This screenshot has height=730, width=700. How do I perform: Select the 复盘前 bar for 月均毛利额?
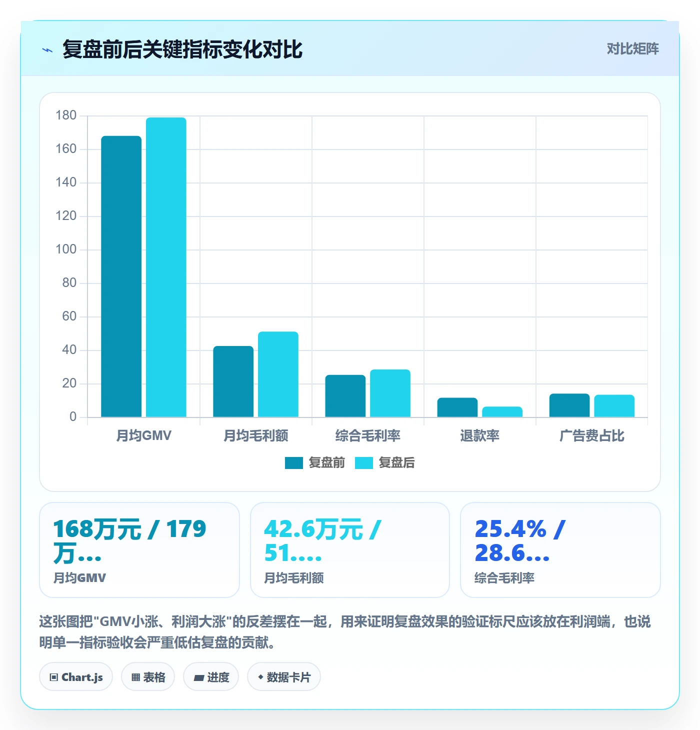[233, 381]
